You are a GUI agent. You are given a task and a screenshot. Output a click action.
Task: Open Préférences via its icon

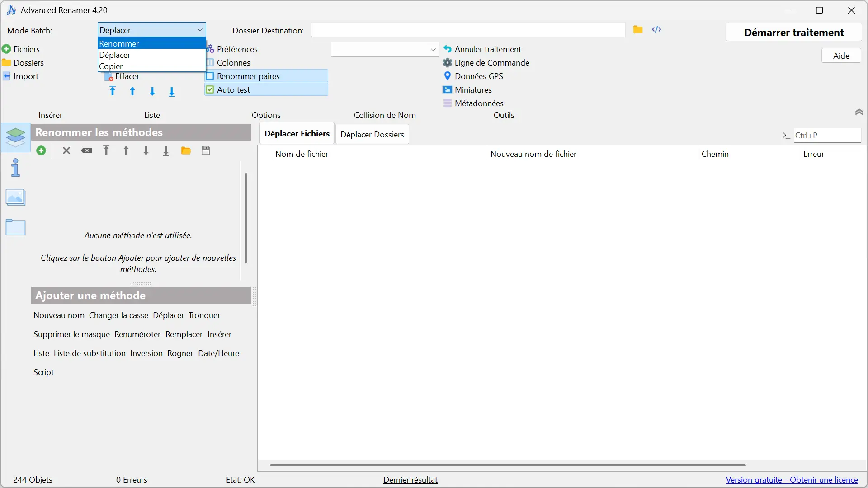pyautogui.click(x=210, y=49)
